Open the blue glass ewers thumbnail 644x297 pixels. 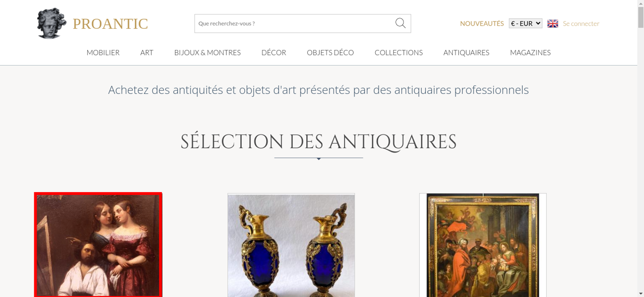pos(291,245)
